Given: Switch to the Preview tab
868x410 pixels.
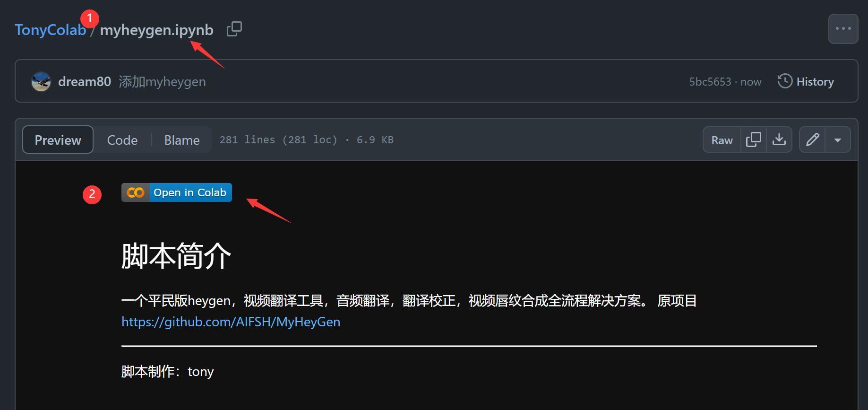Looking at the screenshot, I should [58, 140].
